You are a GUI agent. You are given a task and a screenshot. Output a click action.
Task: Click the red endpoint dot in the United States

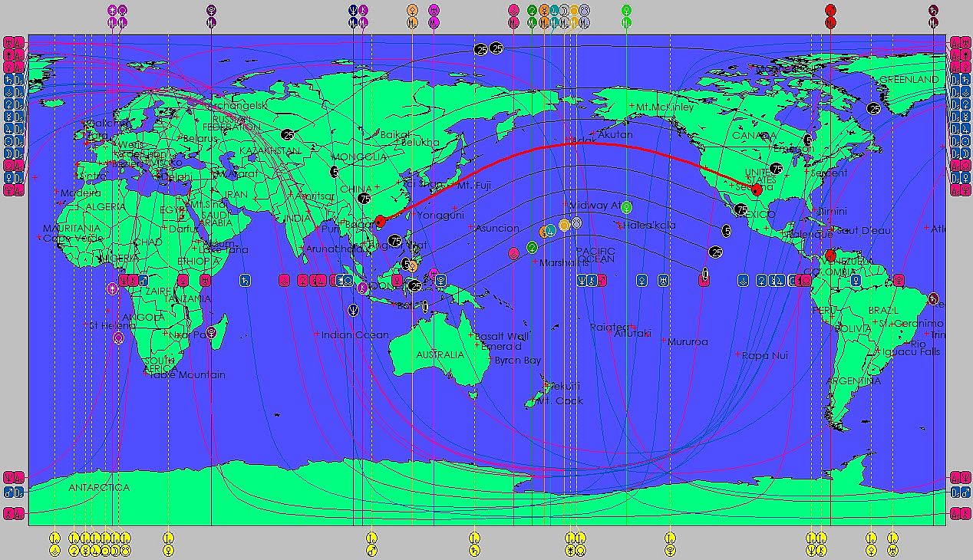[757, 189]
